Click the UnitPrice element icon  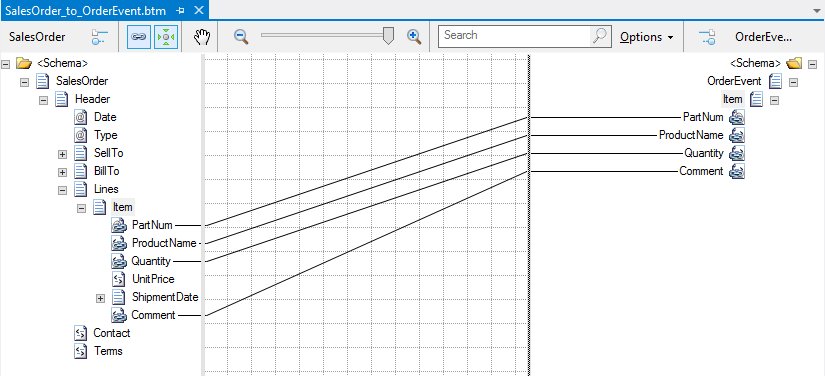coord(119,279)
